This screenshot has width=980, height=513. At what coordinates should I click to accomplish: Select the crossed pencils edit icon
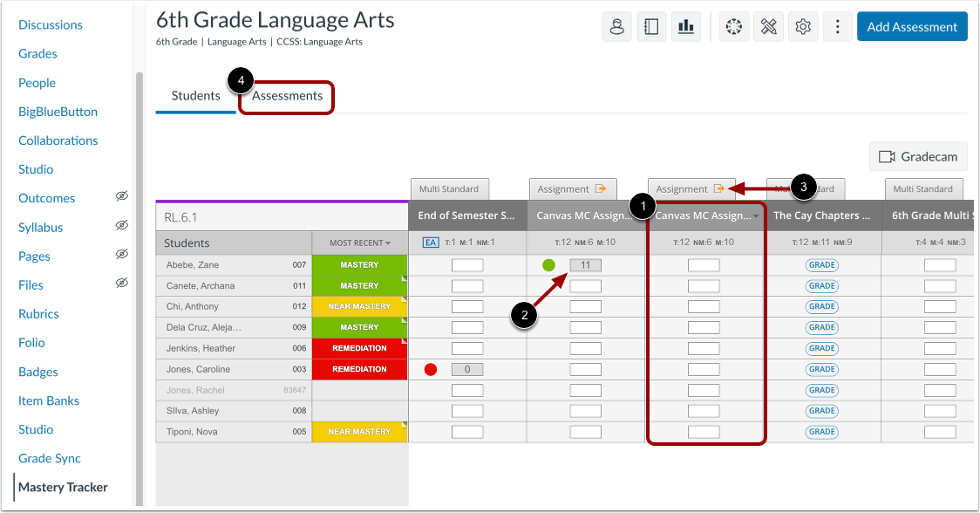click(x=768, y=26)
